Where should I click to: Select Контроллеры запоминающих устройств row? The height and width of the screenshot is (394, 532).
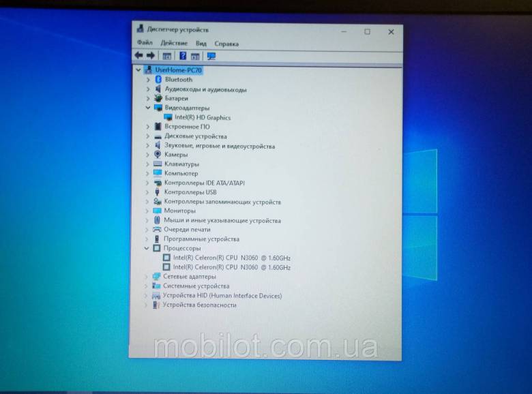(x=222, y=202)
